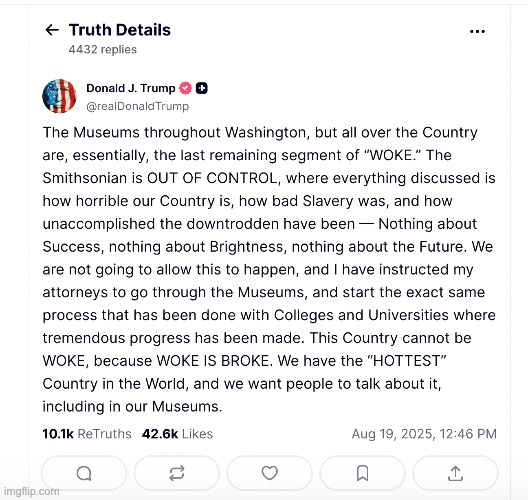Share the post with the upload icon

point(455,473)
